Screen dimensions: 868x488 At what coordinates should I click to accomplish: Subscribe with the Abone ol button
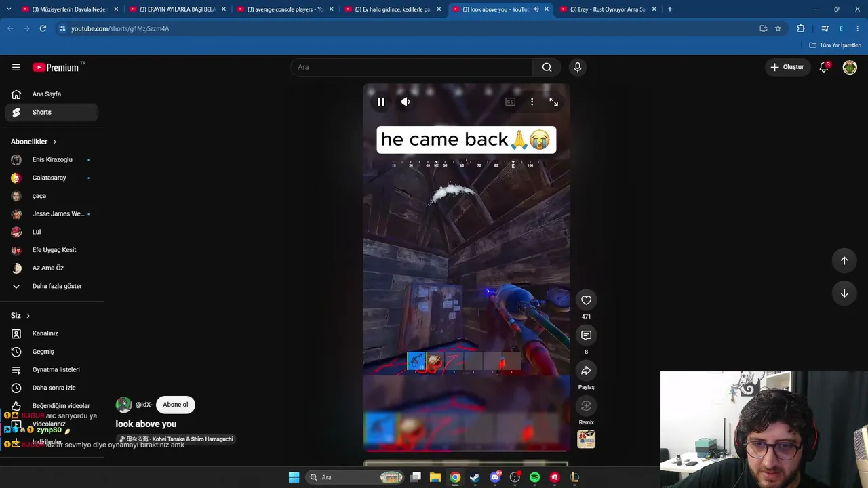tap(175, 405)
